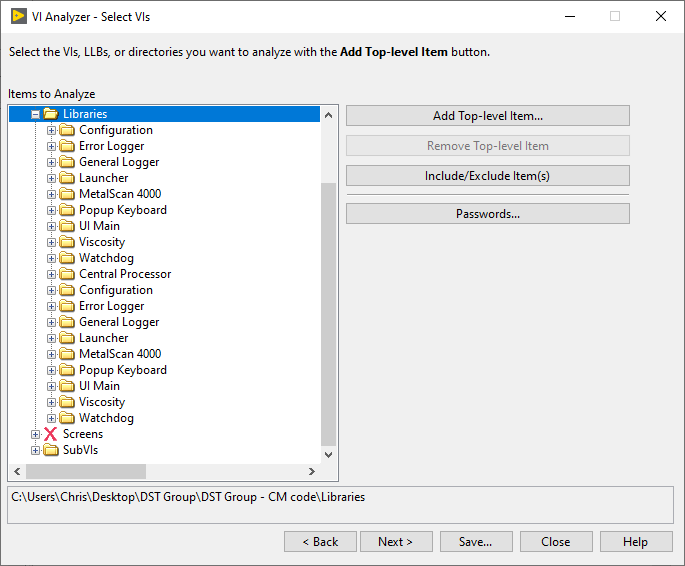
Task: Click the tree's vertical scrollbar down arrow
Action: tap(329, 453)
